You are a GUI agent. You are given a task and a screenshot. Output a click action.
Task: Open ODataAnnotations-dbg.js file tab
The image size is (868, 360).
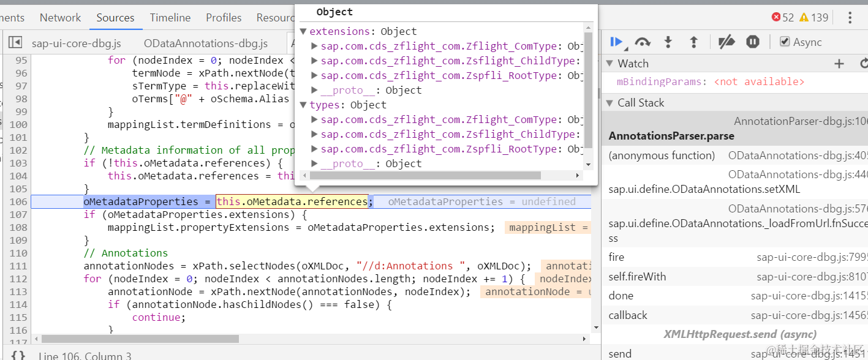coord(206,43)
